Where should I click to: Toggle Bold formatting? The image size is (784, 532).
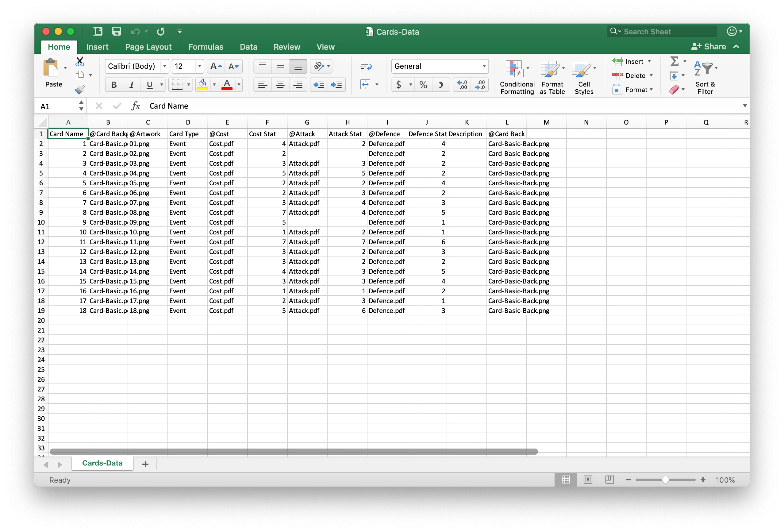pos(114,85)
